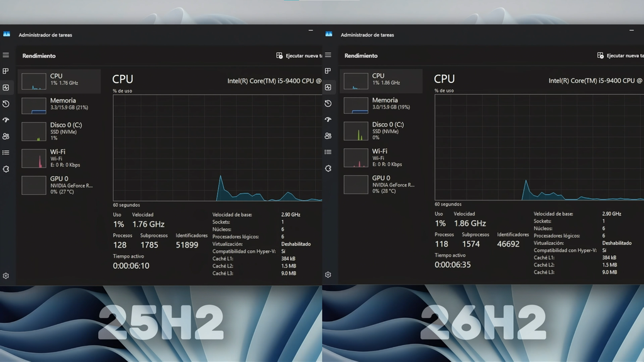Select Disco 0 (C:) item in right window

tap(381, 131)
